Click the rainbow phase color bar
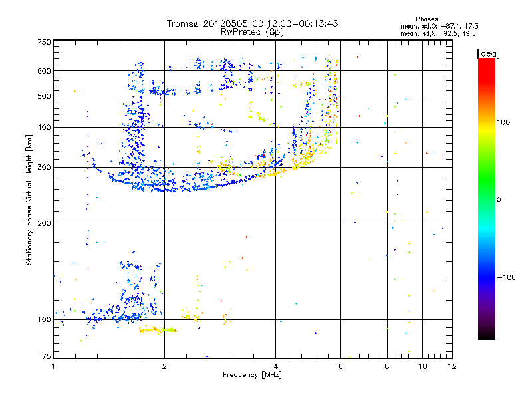The height and width of the screenshot is (399, 532). click(x=487, y=198)
